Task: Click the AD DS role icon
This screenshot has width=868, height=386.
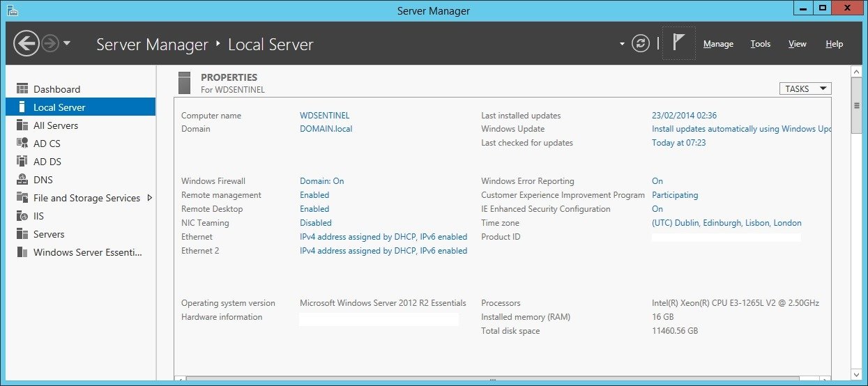Action: tap(22, 162)
